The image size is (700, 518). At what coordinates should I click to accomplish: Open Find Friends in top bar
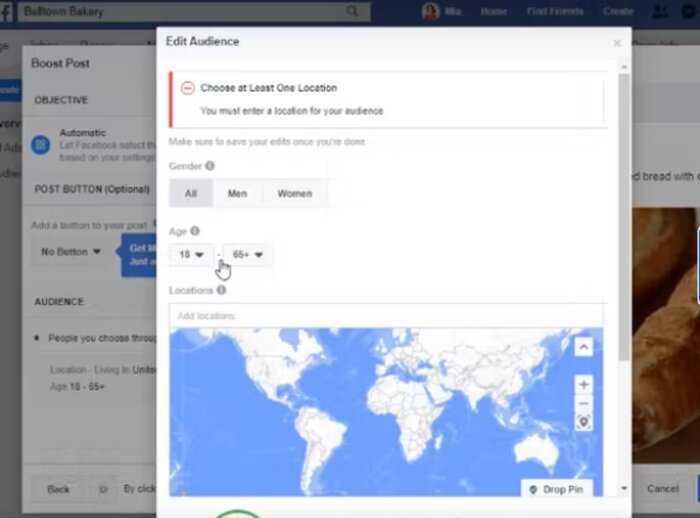tap(555, 12)
